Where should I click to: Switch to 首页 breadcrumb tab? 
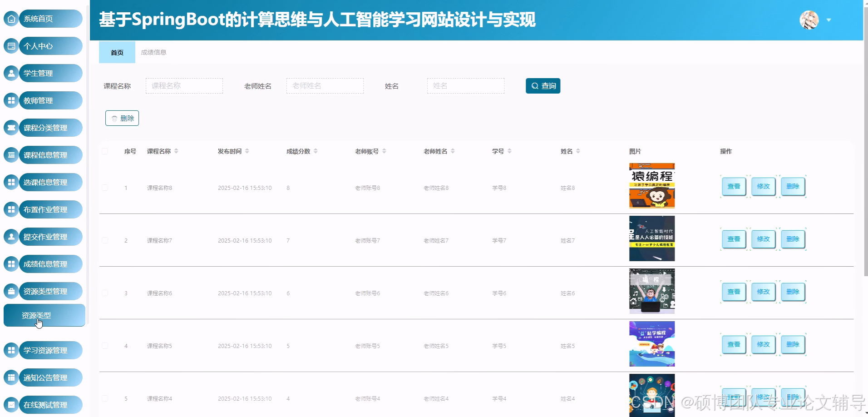point(117,52)
